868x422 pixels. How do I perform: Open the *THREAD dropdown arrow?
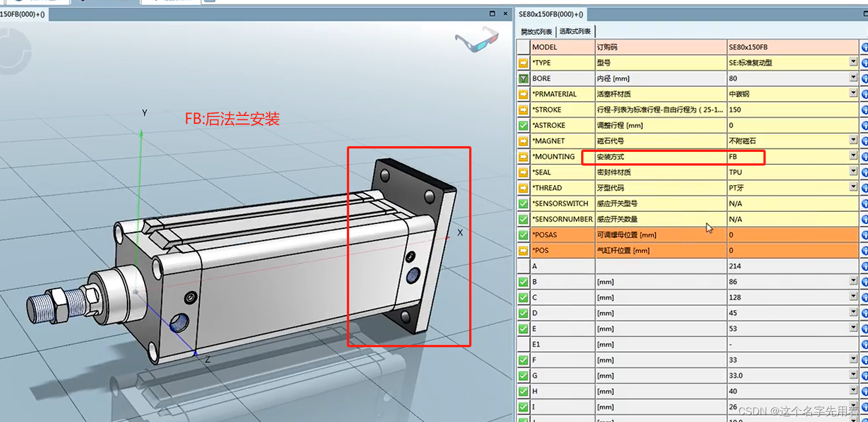[854, 187]
